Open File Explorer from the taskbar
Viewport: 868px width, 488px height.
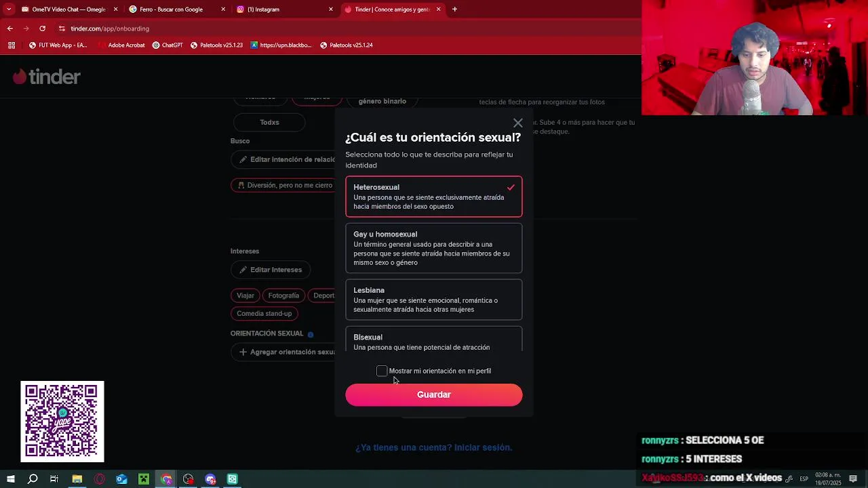click(77, 479)
